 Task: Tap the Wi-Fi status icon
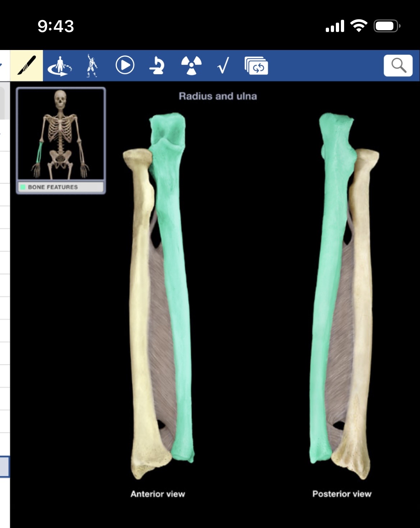click(x=359, y=26)
